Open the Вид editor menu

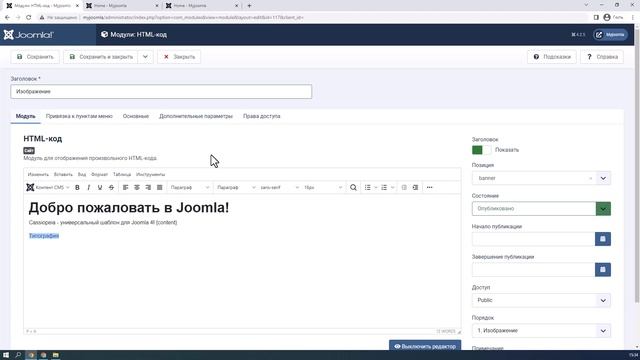click(82, 174)
